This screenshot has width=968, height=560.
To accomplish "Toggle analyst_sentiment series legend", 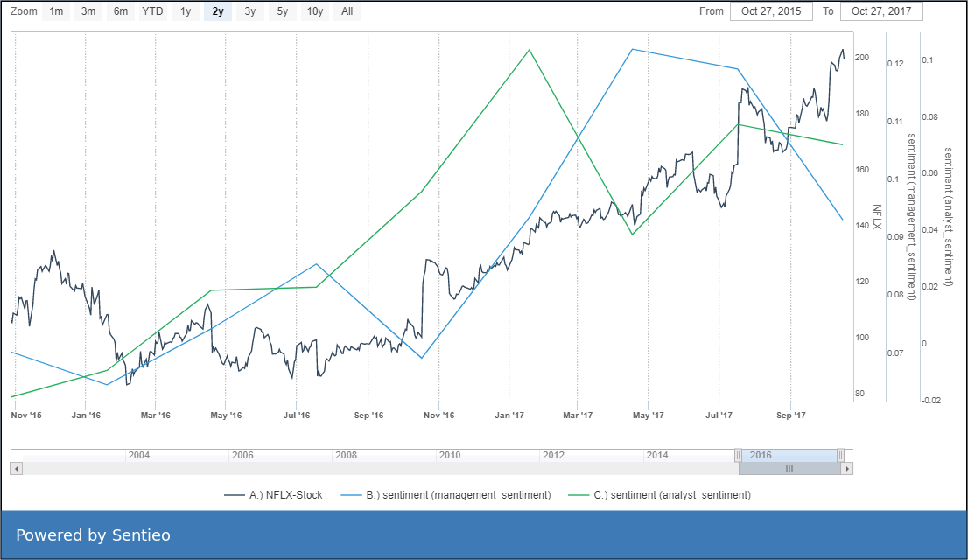I will point(659,495).
